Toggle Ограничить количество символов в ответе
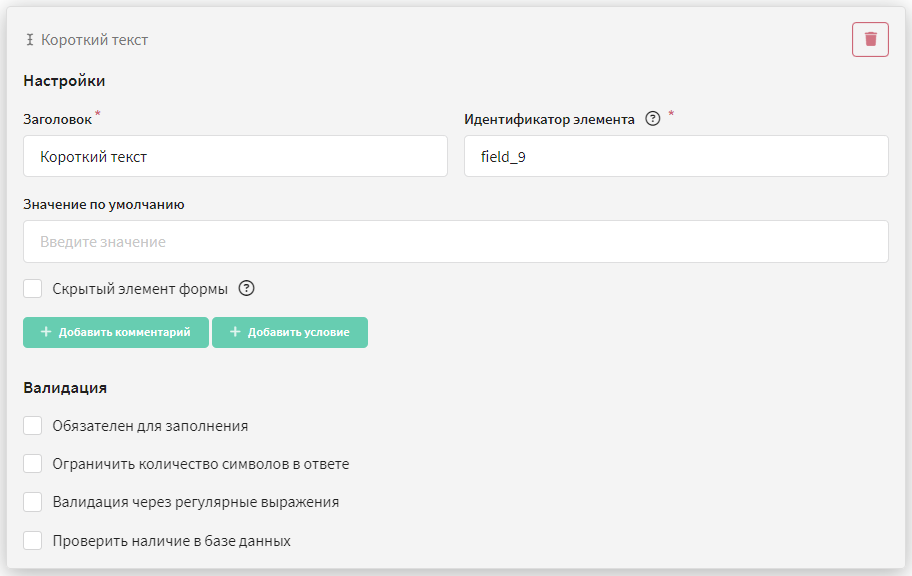This screenshot has height=576, width=912. click(x=33, y=464)
